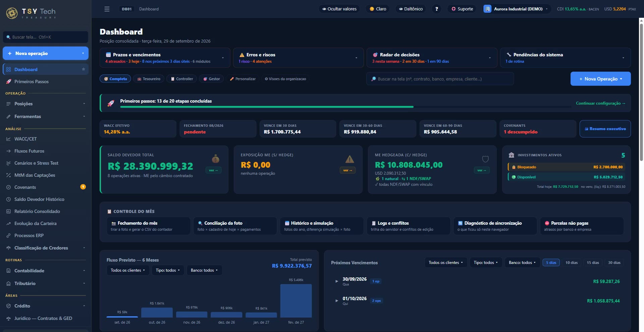
Task: Click the TSY Tech logo
Action: (31, 13)
